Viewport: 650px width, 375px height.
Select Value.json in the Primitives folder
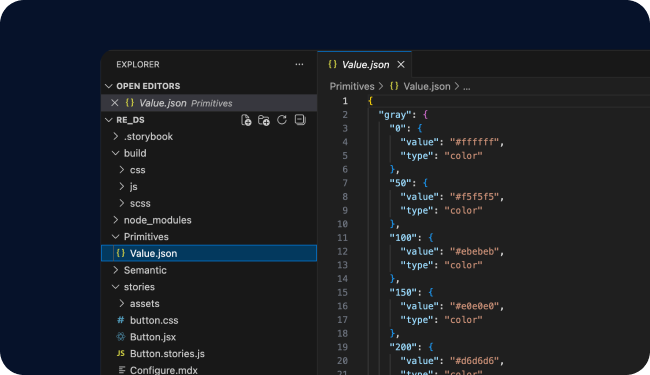[x=209, y=253]
